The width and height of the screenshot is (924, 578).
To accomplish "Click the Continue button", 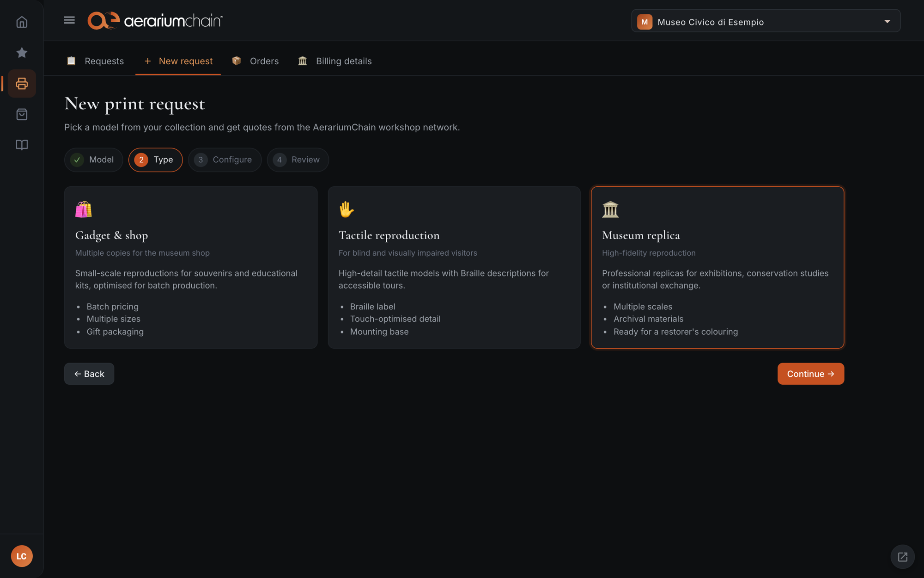I will [x=810, y=374].
